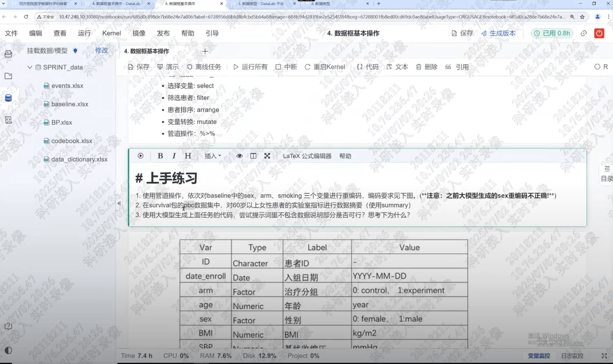This screenshot has width=613, height=364.
Task: Toggle dark theme half-circle icon
Action: coord(8,350)
